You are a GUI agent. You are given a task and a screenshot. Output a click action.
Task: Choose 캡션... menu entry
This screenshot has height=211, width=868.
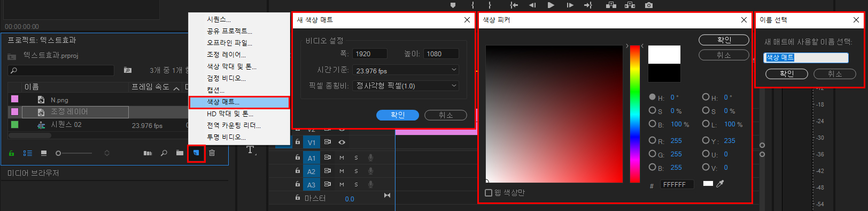(x=215, y=90)
